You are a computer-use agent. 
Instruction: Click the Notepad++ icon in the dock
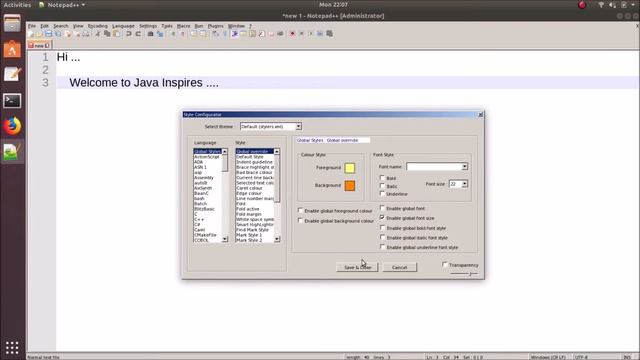point(12,152)
